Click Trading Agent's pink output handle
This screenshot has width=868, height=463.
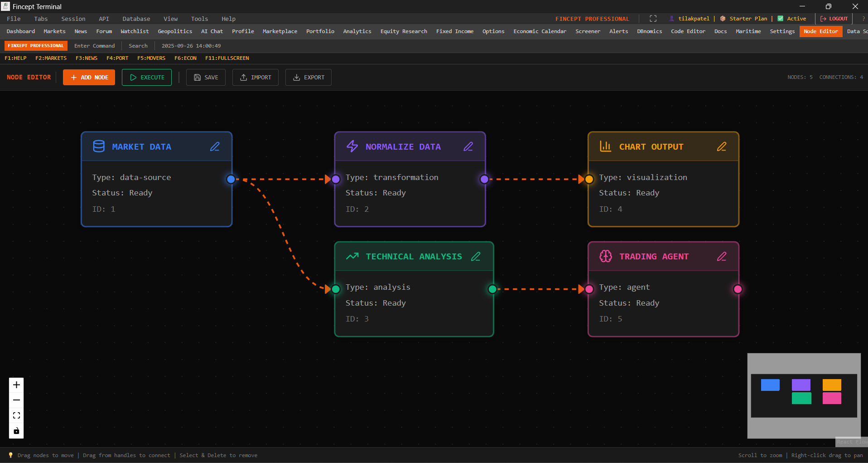pyautogui.click(x=738, y=289)
